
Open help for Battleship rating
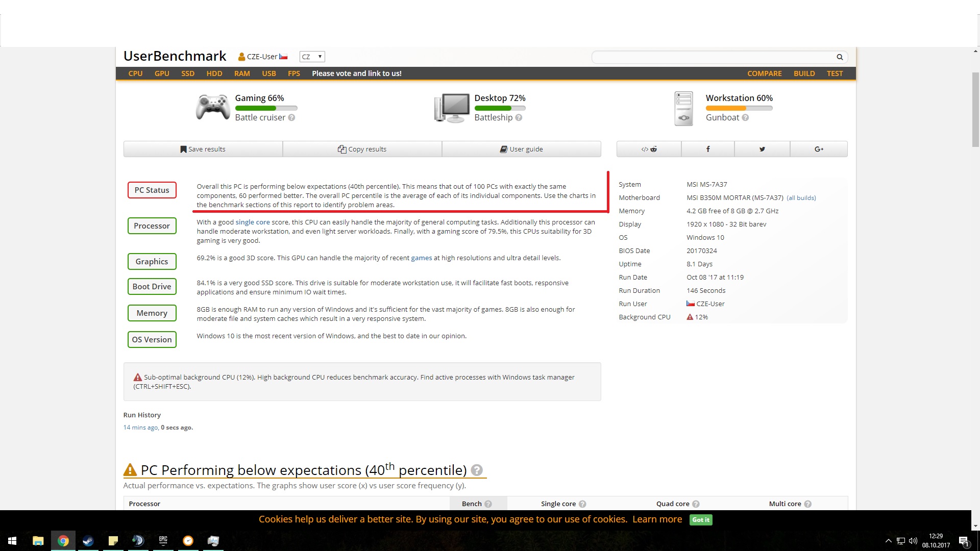[519, 118]
